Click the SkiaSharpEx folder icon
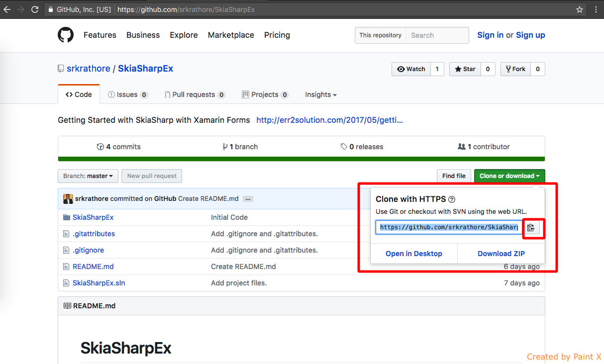Image resolution: width=604 pixels, height=364 pixels. [66, 217]
